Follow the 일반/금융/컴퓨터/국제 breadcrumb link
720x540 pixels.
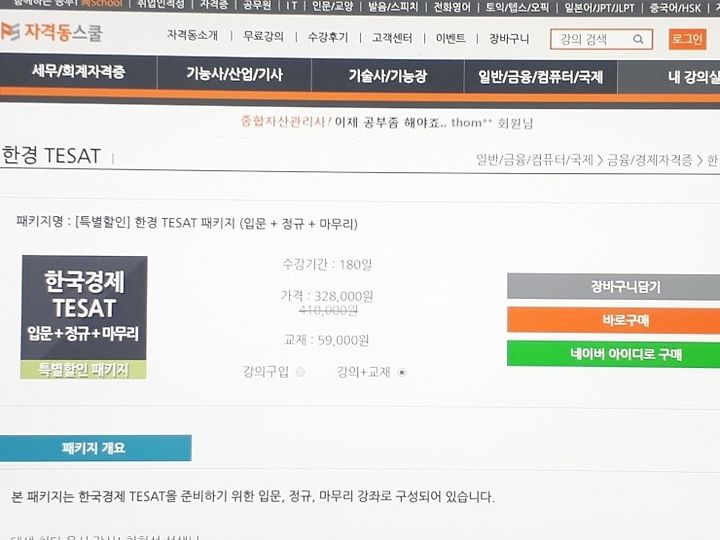pyautogui.click(x=534, y=160)
